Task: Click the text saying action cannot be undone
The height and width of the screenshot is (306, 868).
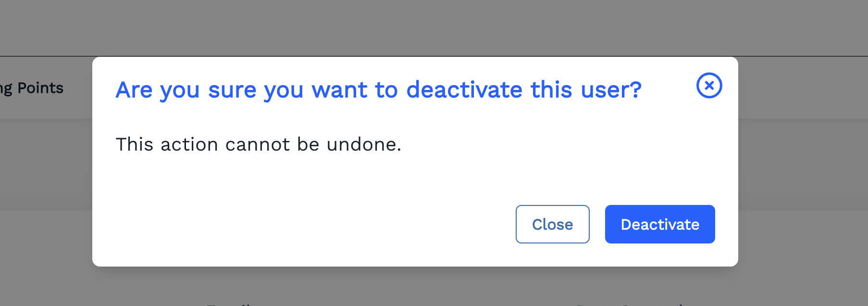Action: point(258,144)
